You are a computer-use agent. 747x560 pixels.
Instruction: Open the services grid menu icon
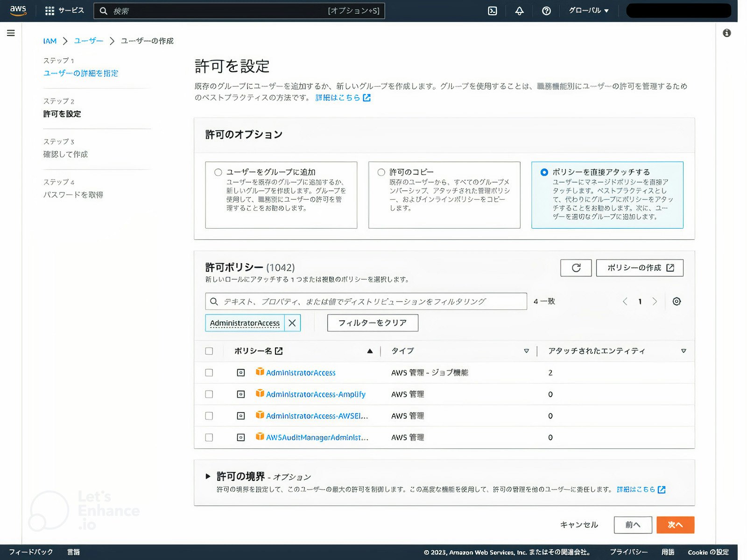pyautogui.click(x=49, y=11)
